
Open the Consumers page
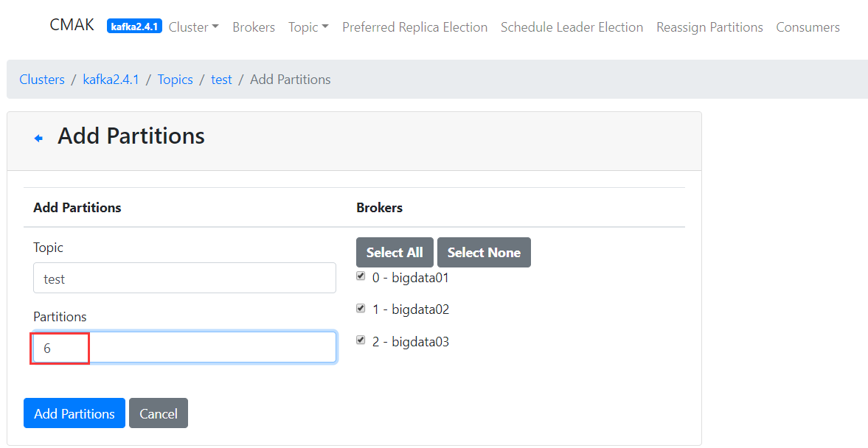(808, 27)
